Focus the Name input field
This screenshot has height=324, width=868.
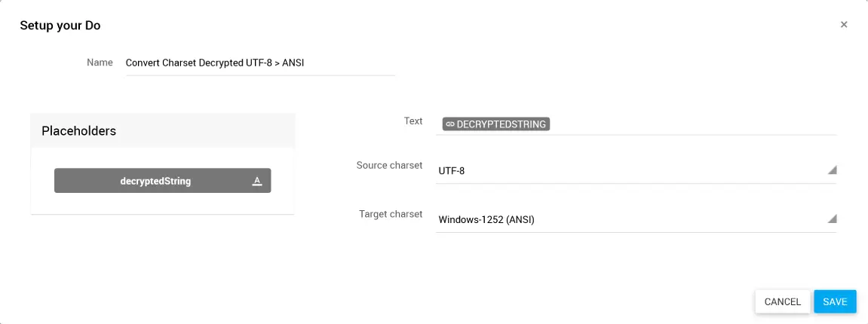coord(260,63)
